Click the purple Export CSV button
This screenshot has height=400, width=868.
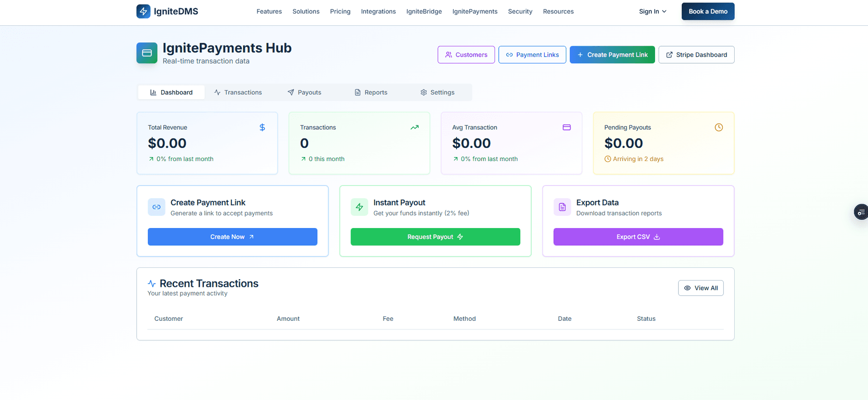638,237
